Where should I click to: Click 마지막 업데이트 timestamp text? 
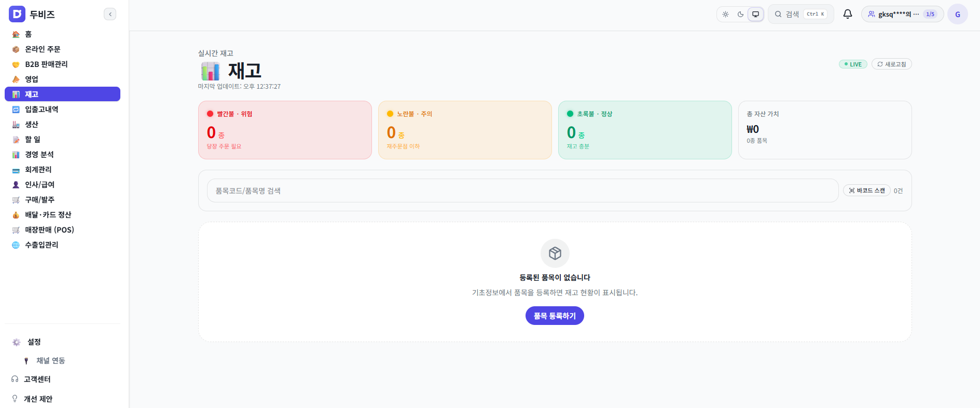point(239,87)
